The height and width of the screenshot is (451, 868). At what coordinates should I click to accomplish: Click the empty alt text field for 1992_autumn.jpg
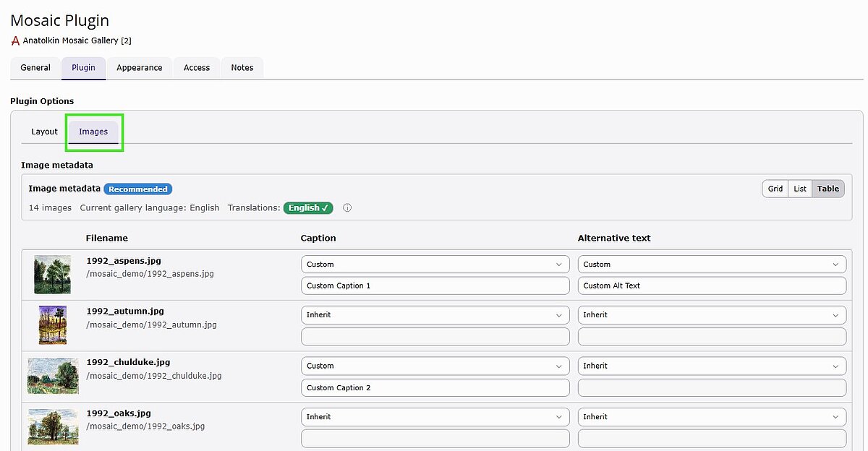point(712,337)
